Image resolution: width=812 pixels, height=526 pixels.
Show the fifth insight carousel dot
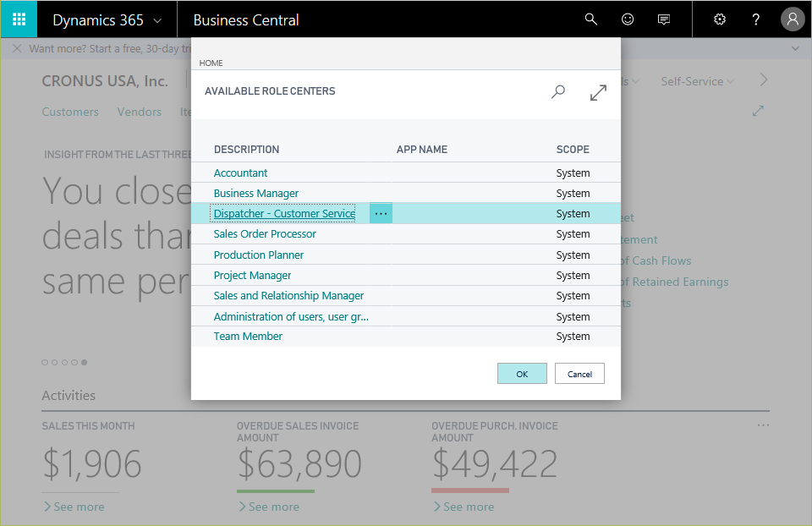pos(84,363)
